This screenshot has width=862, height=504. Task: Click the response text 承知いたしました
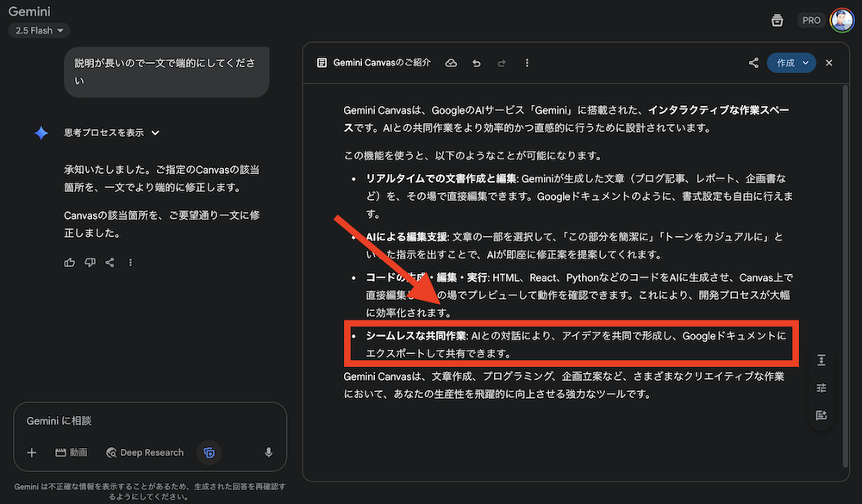[162, 178]
